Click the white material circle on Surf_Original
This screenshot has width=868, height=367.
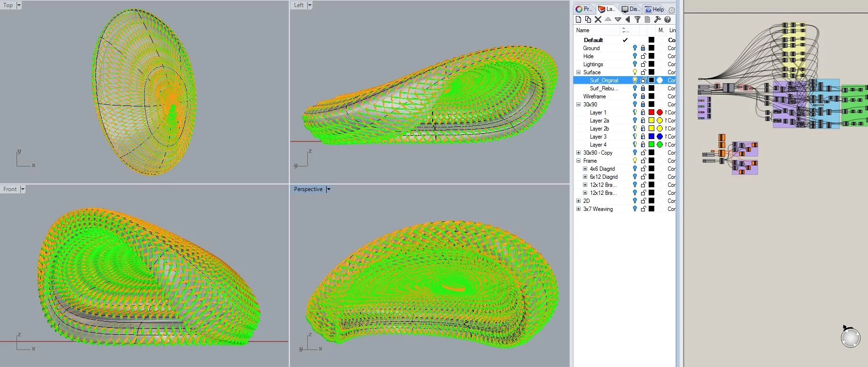coord(660,80)
